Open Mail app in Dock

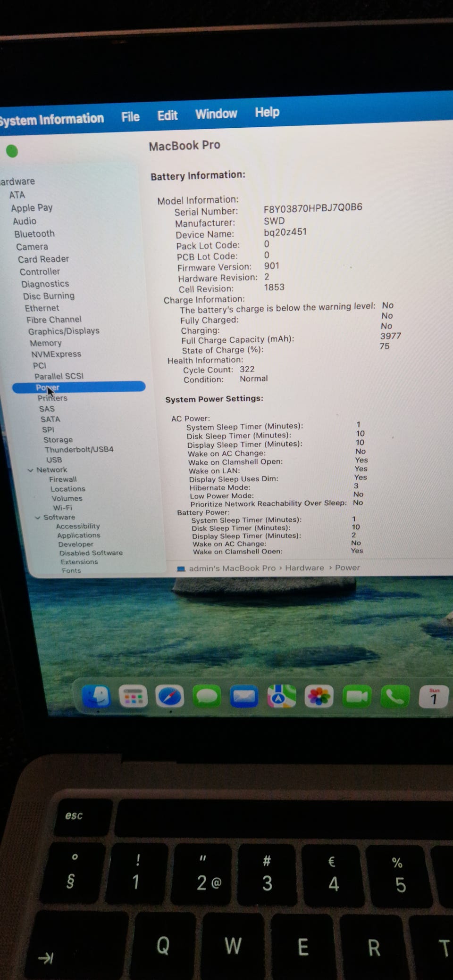click(244, 696)
